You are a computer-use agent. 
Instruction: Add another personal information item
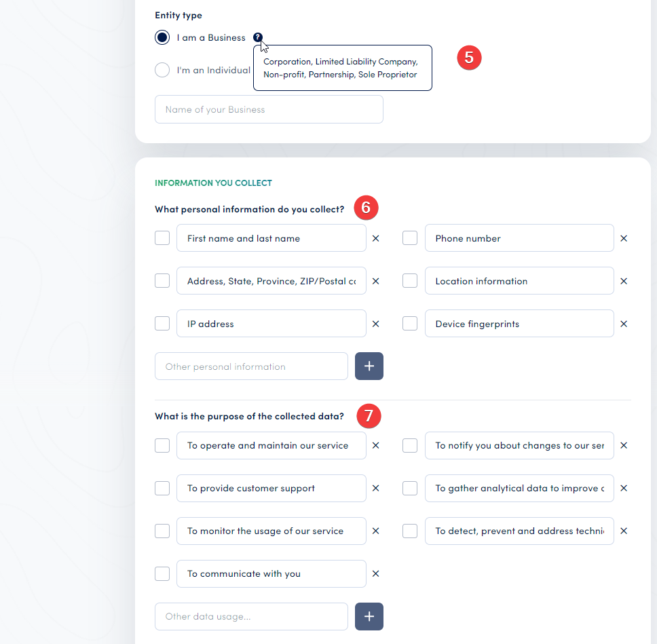click(369, 366)
